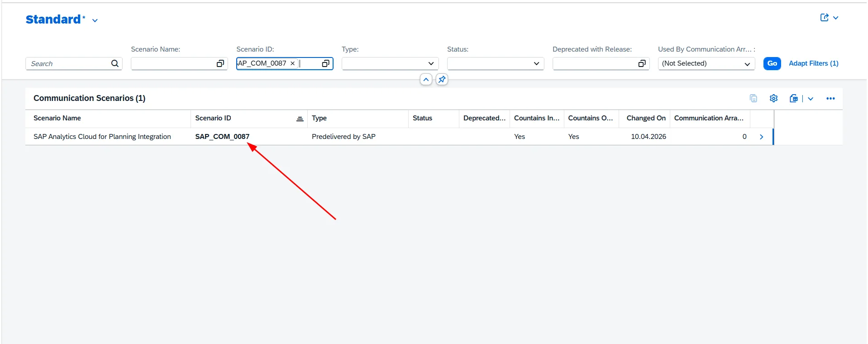Click 'Predelivered by SAP' cell

pyautogui.click(x=343, y=137)
